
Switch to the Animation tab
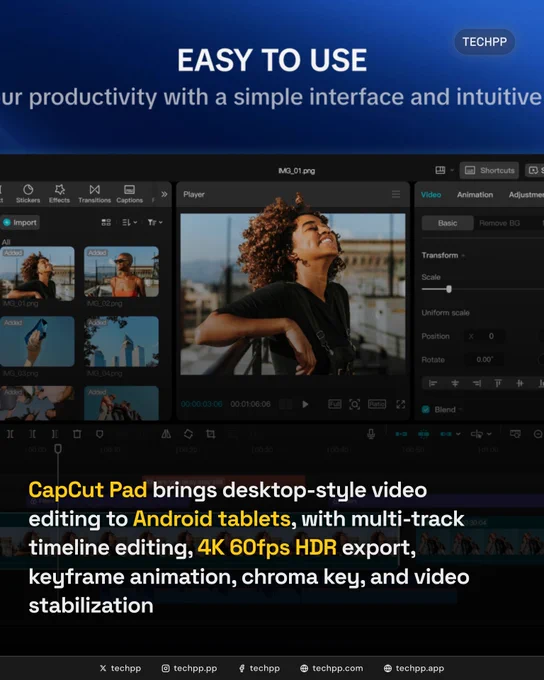475,195
